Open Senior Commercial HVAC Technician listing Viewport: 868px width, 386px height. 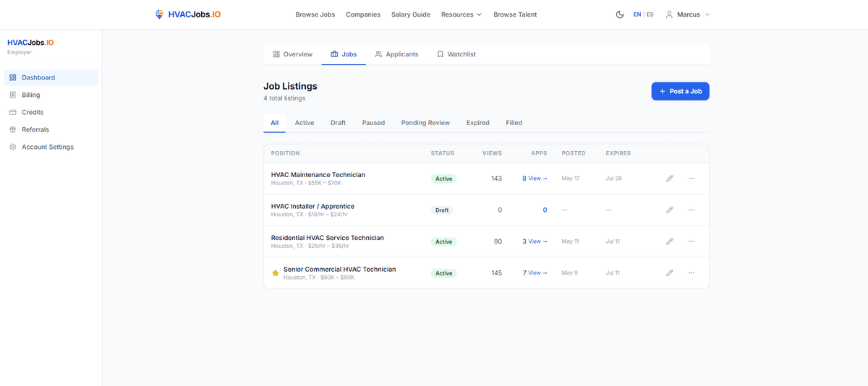tap(340, 269)
